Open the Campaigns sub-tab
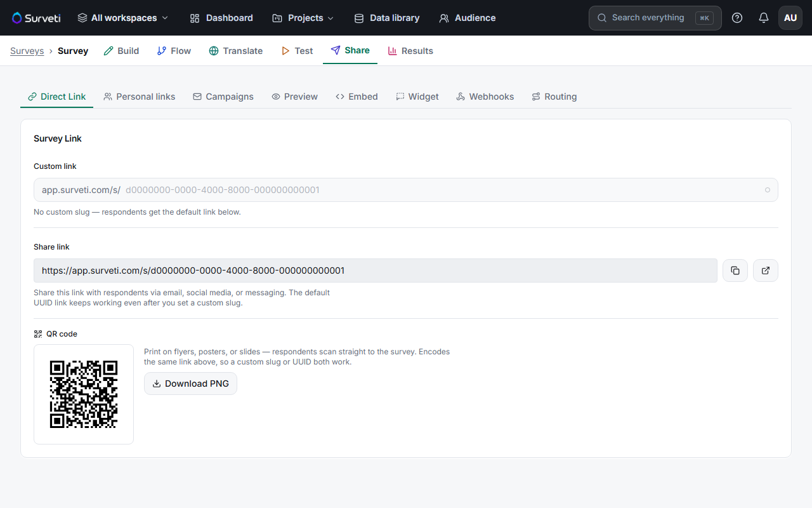This screenshot has width=812, height=508. (x=223, y=97)
